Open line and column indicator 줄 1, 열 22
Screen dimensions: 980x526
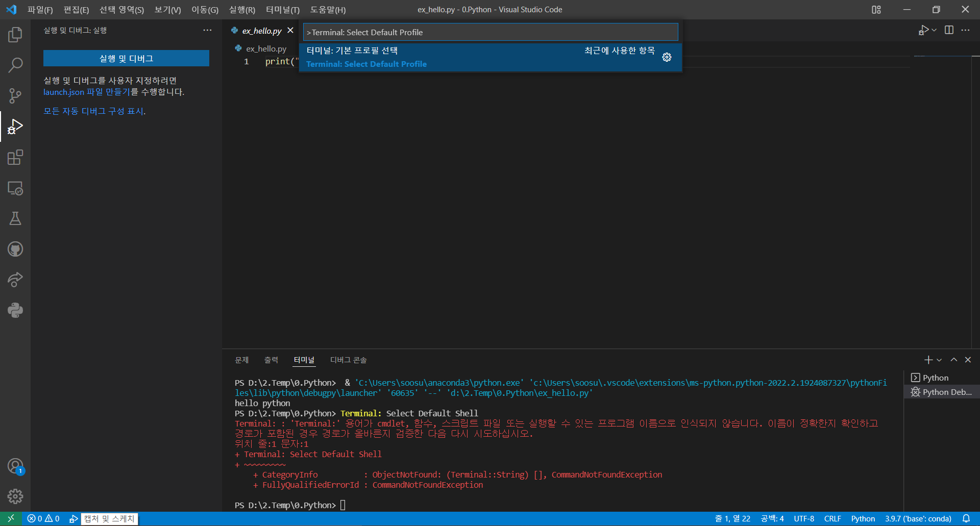pyautogui.click(x=732, y=518)
